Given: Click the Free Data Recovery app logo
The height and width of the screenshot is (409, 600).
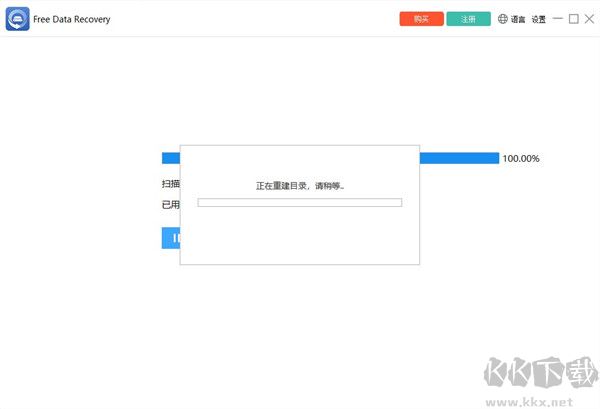Looking at the screenshot, I should coord(18,19).
